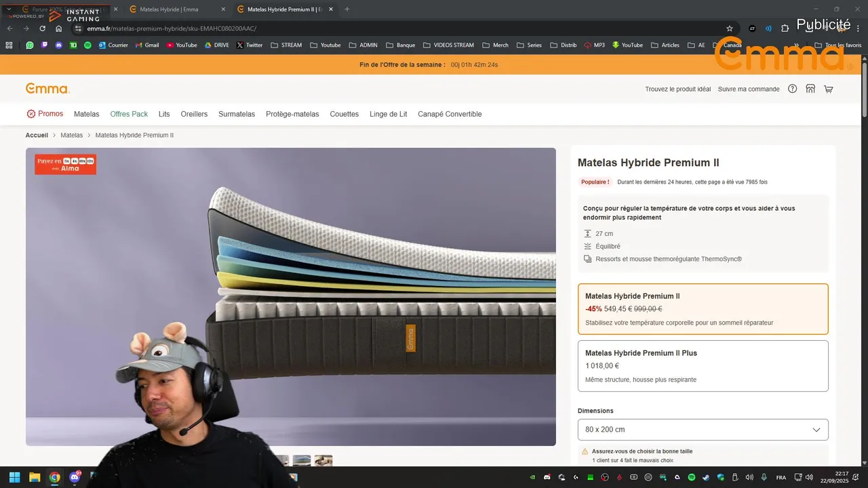This screenshot has width=868, height=488.
Task: Open File Explorer from the taskbar
Action: pyautogui.click(x=35, y=477)
